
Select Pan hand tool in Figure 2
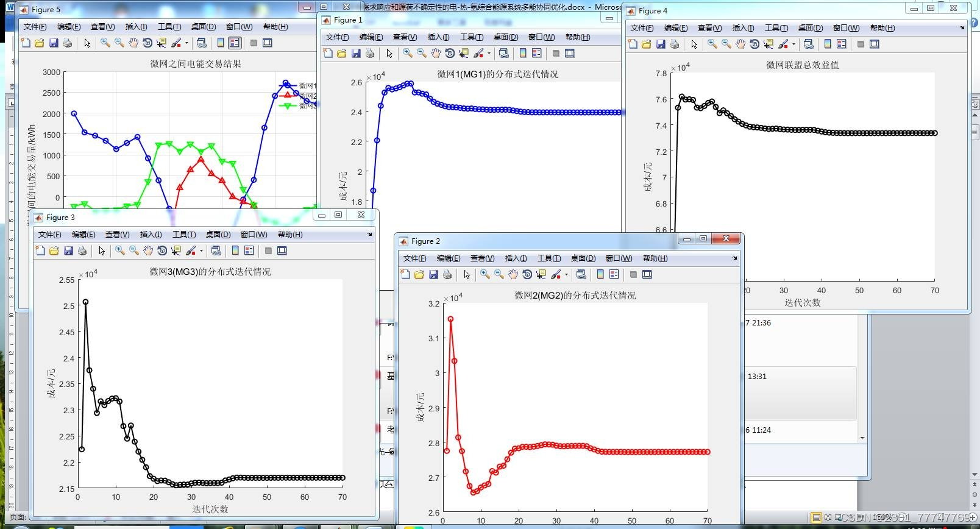[513, 274]
